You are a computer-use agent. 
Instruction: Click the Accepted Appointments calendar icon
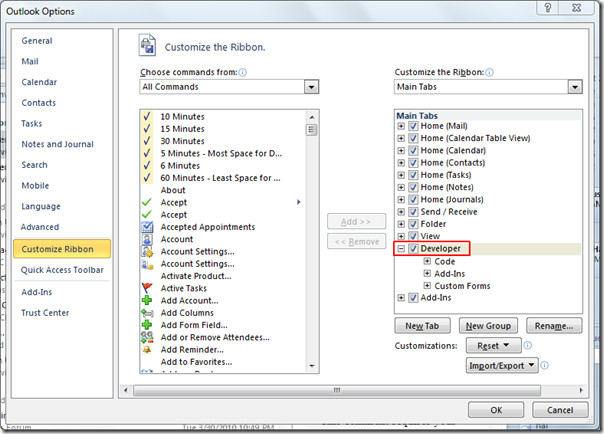coord(147,227)
